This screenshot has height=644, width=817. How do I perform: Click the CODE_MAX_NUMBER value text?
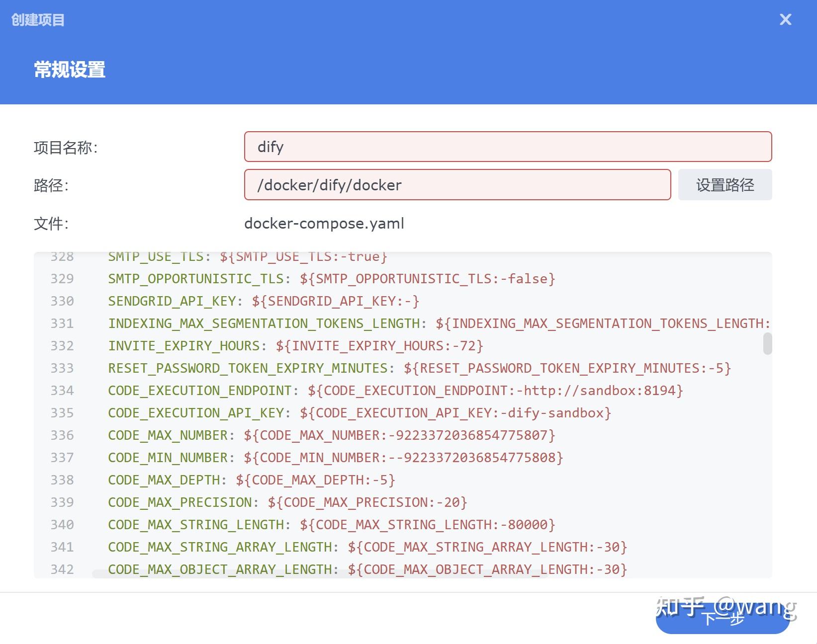point(398,435)
